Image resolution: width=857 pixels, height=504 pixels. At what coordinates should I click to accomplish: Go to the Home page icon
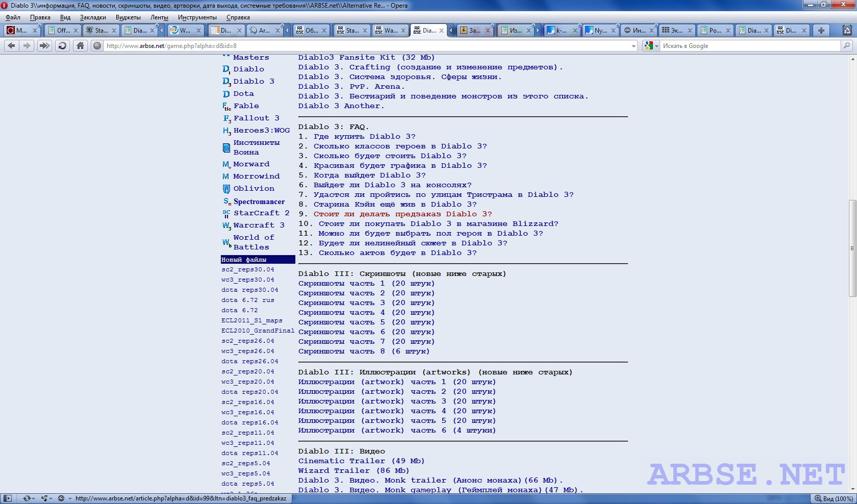click(80, 46)
